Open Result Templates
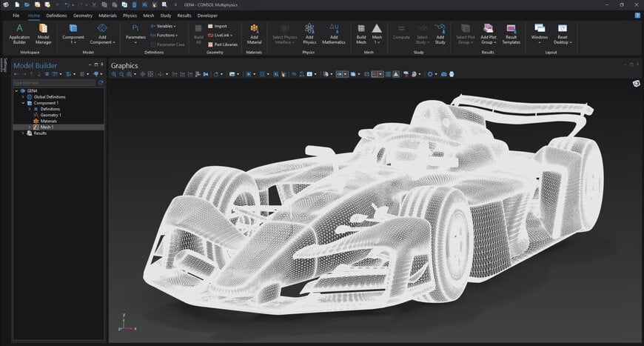 (511, 33)
